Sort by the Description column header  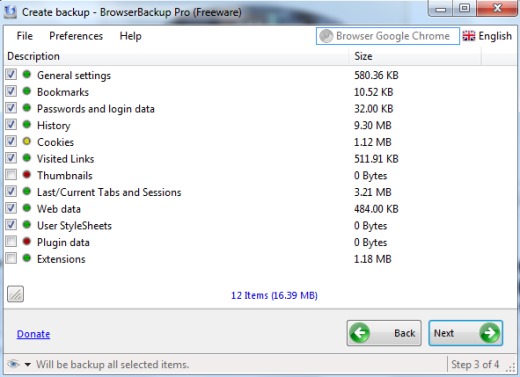(x=176, y=56)
